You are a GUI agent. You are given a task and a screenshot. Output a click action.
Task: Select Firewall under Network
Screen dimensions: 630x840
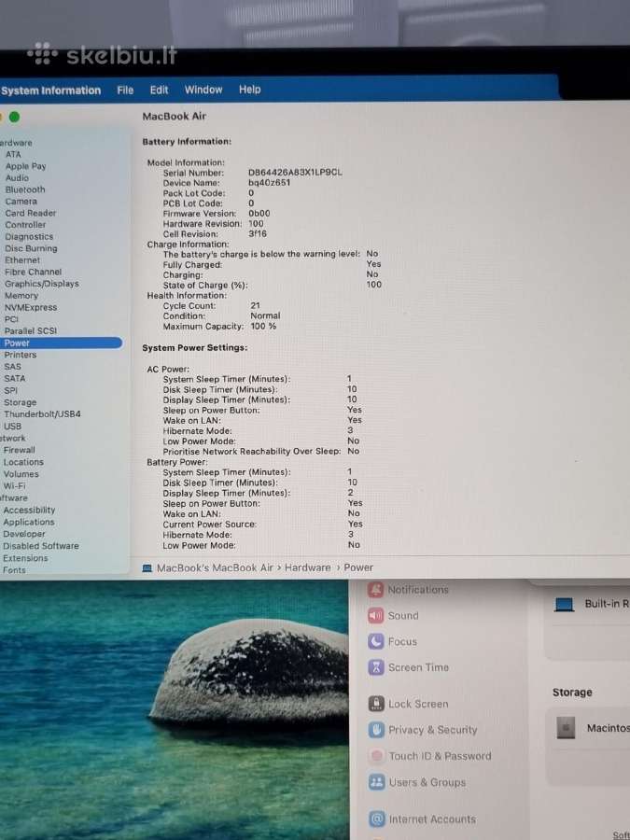point(20,450)
